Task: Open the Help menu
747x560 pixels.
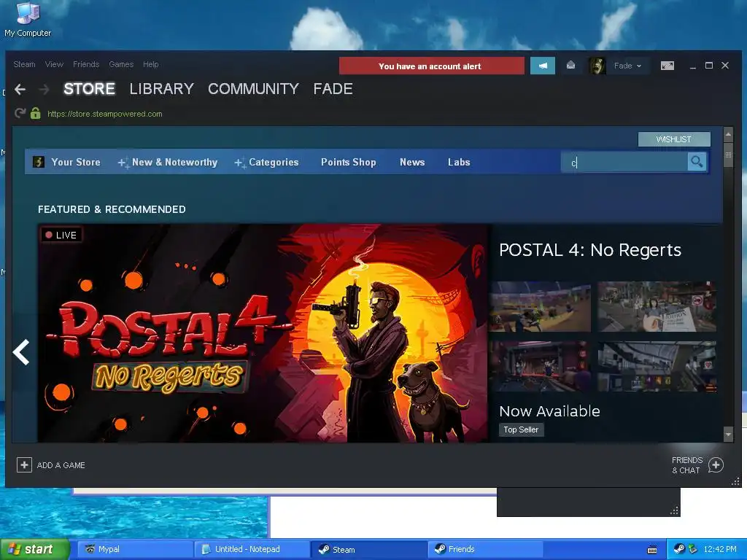Action: click(150, 64)
